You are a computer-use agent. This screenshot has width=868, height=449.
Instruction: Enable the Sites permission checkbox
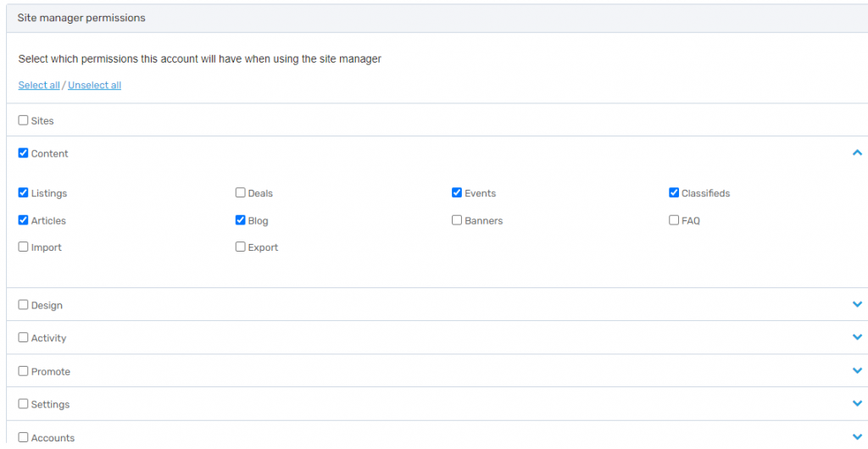pyautogui.click(x=24, y=120)
